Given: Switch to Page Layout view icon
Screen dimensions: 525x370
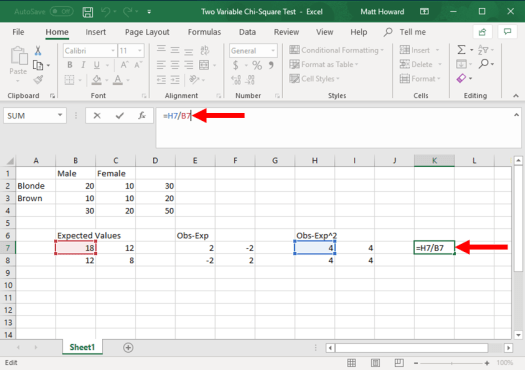Looking at the screenshot, I should pyautogui.click(x=375, y=363).
